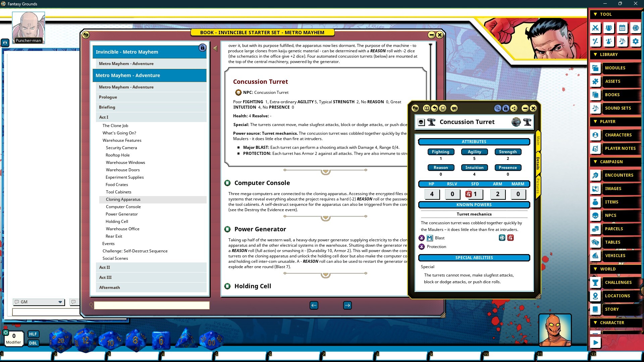Image resolution: width=644 pixels, height=362 pixels.
Task: Collapse the PLAYER sidebar section
Action: tap(616, 122)
